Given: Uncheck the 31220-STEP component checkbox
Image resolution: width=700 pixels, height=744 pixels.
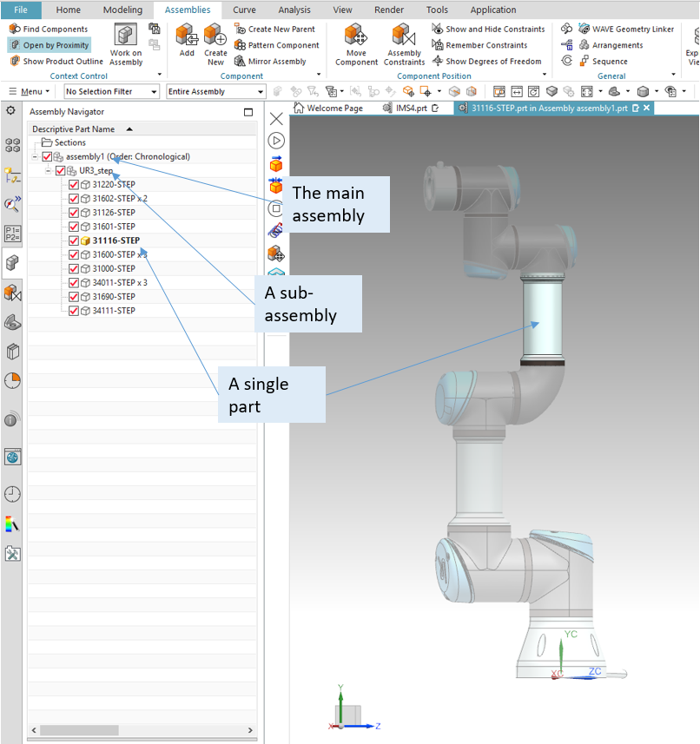Looking at the screenshot, I should pos(74,185).
